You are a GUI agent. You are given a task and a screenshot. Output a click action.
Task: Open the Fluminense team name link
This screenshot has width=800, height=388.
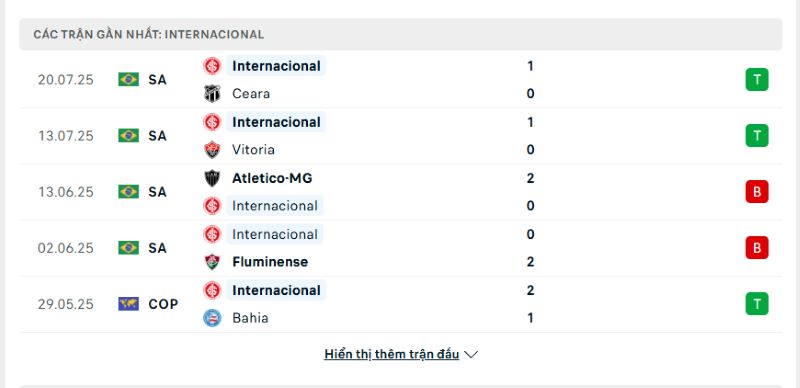tap(270, 262)
